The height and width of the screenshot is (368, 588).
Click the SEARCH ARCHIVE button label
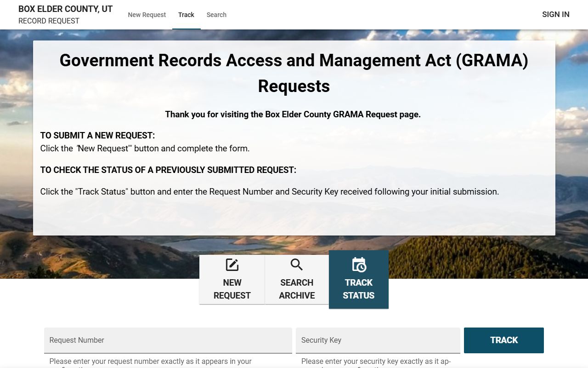pyautogui.click(x=297, y=289)
